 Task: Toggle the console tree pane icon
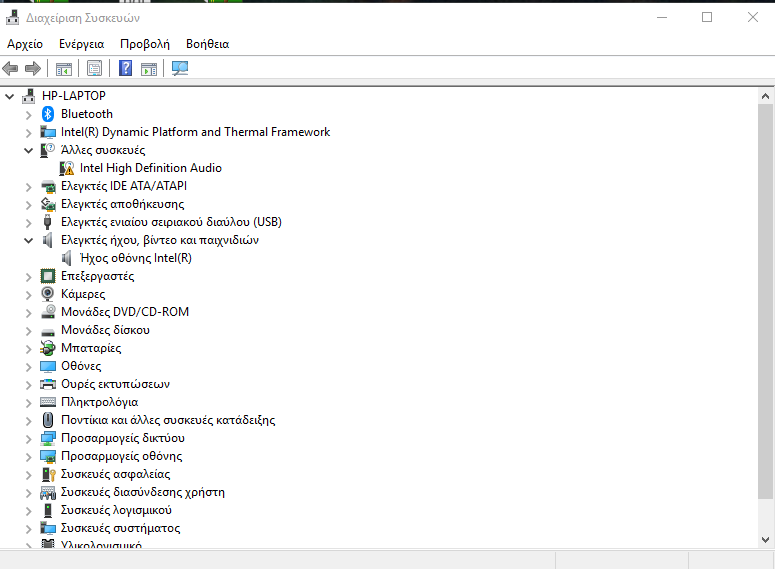(63, 69)
